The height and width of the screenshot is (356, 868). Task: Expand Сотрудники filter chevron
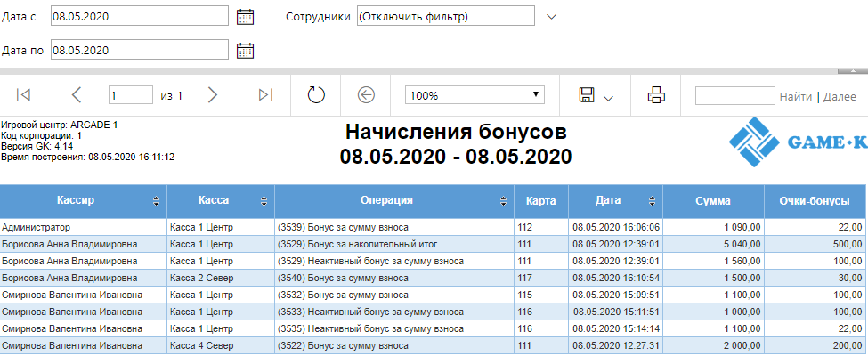click(551, 17)
